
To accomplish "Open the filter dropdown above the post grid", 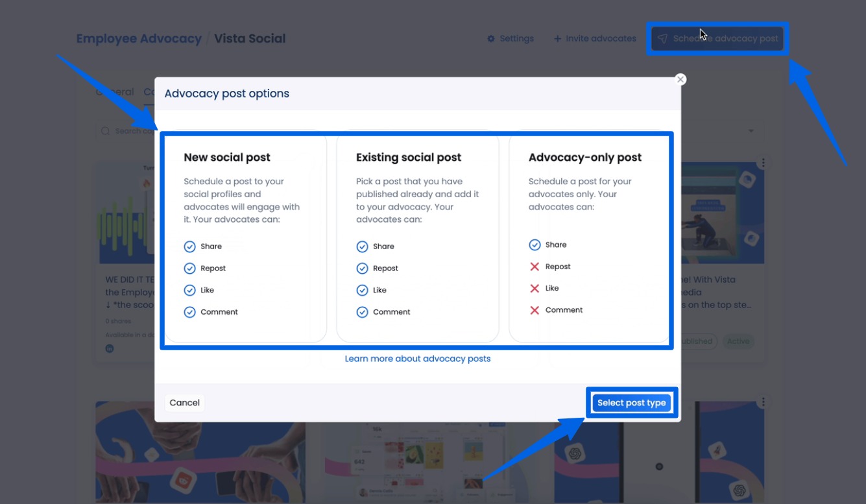I will (751, 130).
